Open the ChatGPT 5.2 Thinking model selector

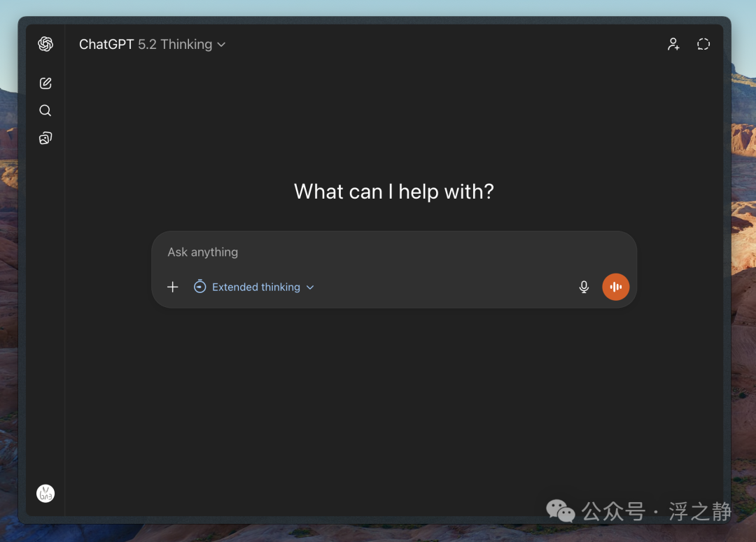pyautogui.click(x=153, y=44)
